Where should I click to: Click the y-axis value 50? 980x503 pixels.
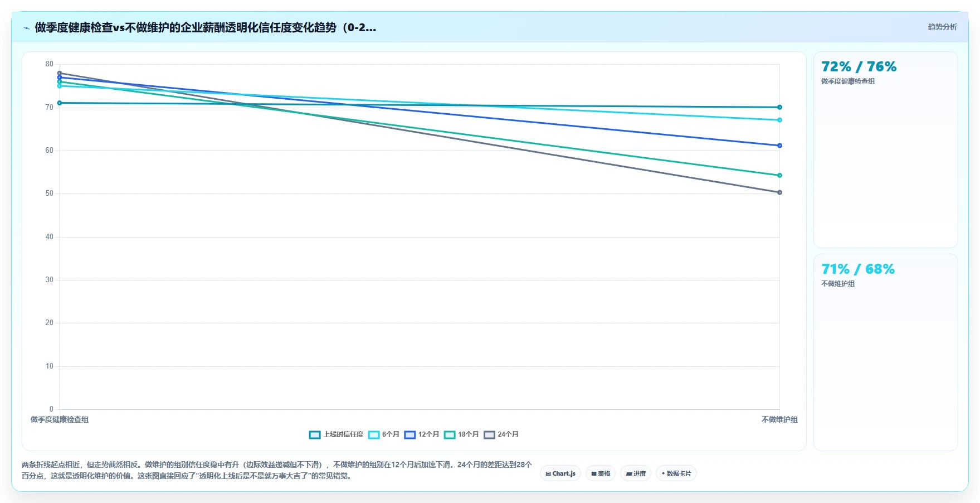coord(50,194)
